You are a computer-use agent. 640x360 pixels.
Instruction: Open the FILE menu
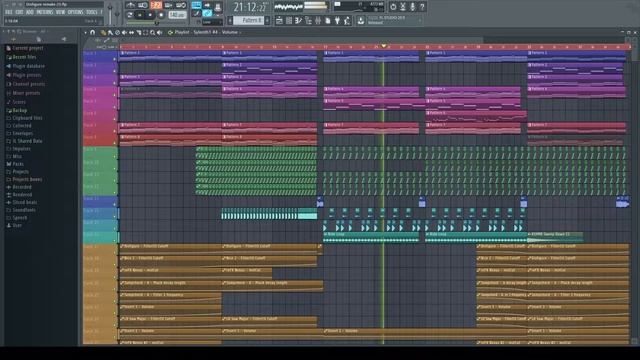(9, 12)
